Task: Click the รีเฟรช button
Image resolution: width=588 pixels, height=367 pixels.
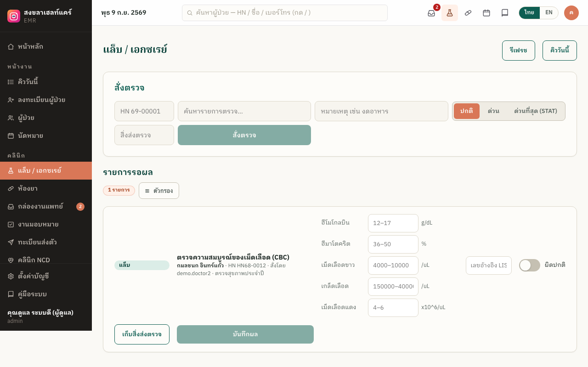Action: pyautogui.click(x=519, y=51)
